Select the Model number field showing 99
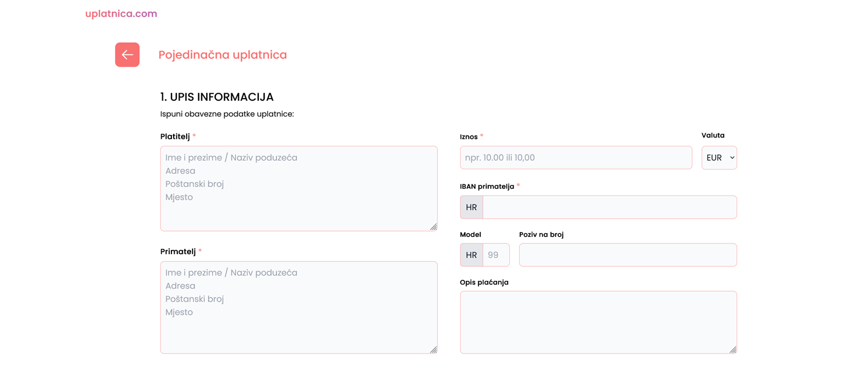Screen dimensions: 868x391 [x=496, y=255]
